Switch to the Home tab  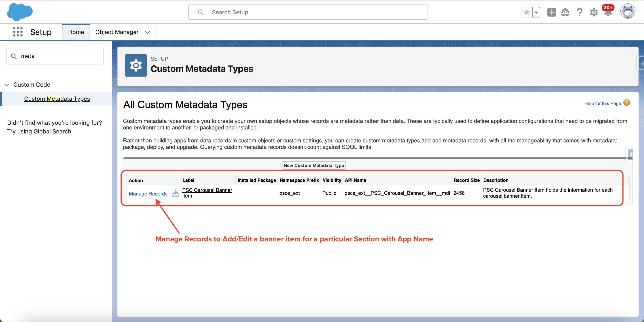point(76,32)
